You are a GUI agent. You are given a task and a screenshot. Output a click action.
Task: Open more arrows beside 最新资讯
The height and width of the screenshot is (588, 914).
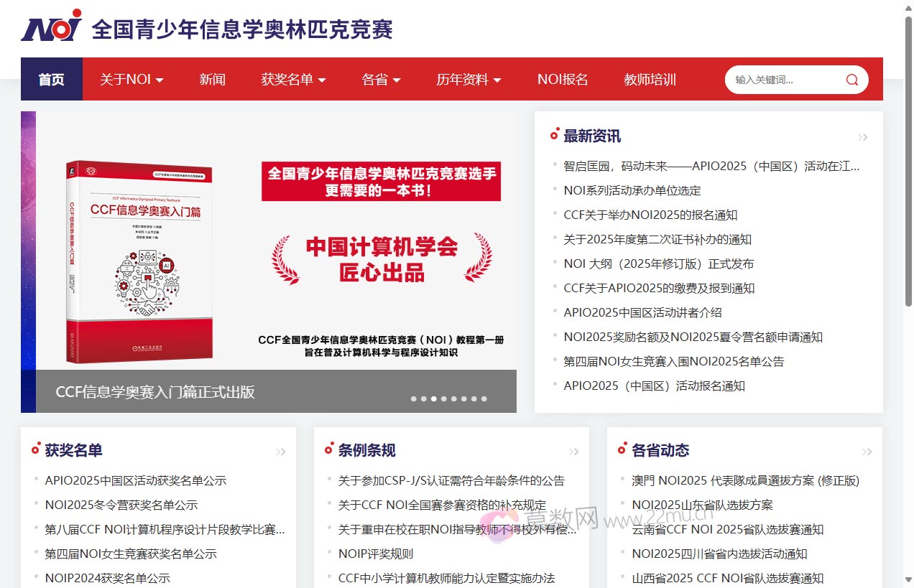pos(862,137)
